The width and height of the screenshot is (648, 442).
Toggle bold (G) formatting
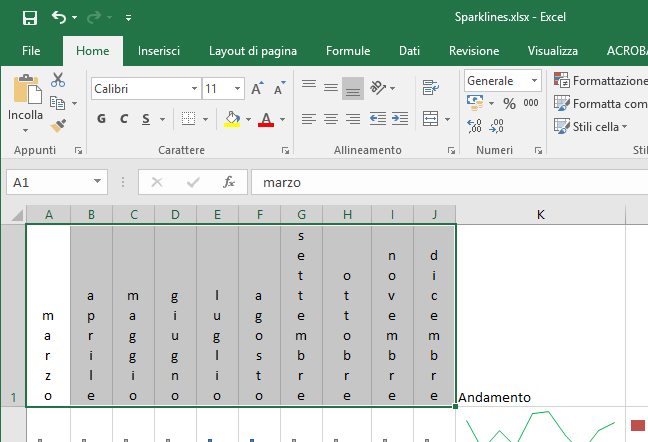point(101,120)
